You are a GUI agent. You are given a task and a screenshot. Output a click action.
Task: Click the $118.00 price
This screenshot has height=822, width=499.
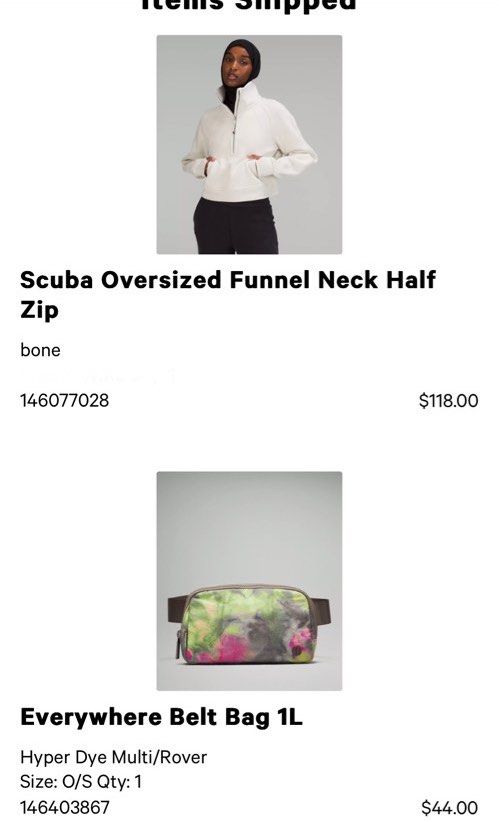coord(449,401)
